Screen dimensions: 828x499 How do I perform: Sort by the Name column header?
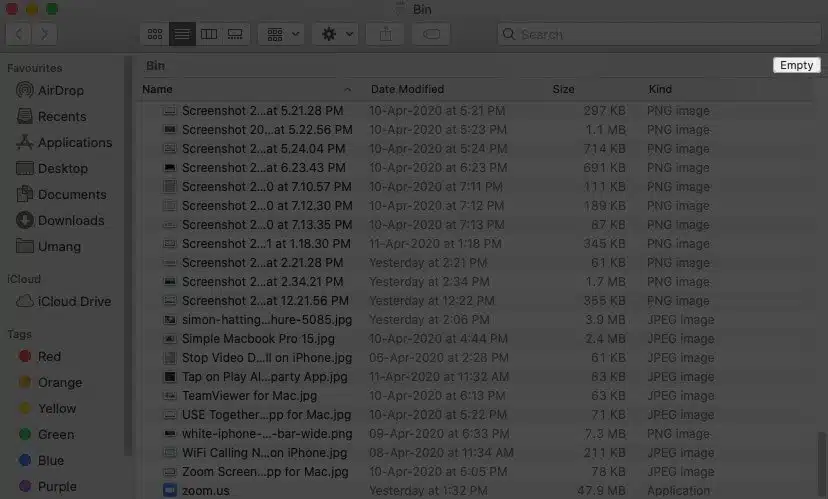pos(157,89)
